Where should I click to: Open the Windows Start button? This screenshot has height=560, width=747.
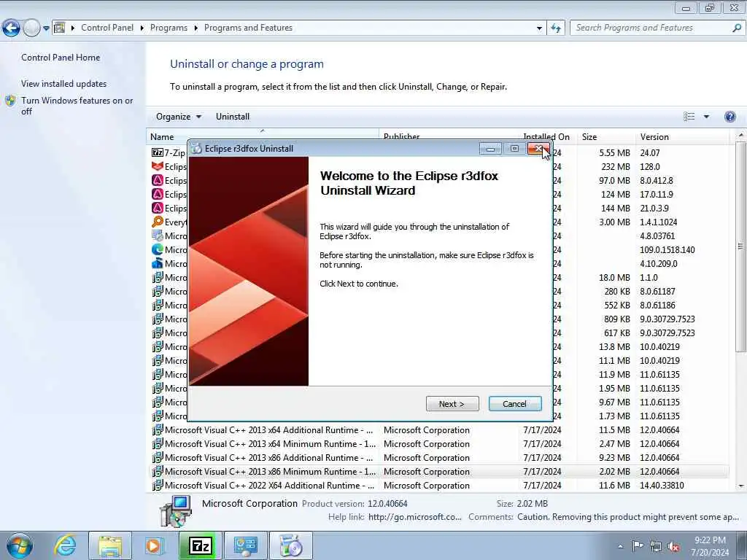[x=19, y=545]
